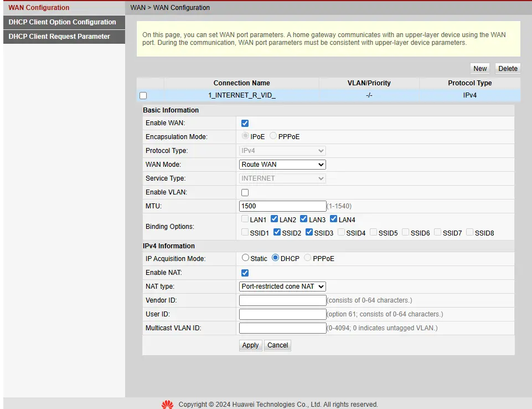Uncheck the LAN2 binding option

[274, 219]
